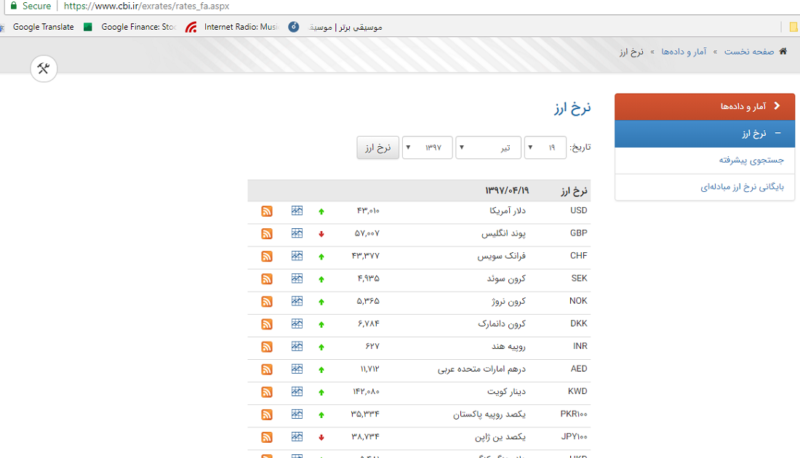The height and width of the screenshot is (458, 800).
Task: Show chart icon for GBP rate
Action: click(297, 233)
